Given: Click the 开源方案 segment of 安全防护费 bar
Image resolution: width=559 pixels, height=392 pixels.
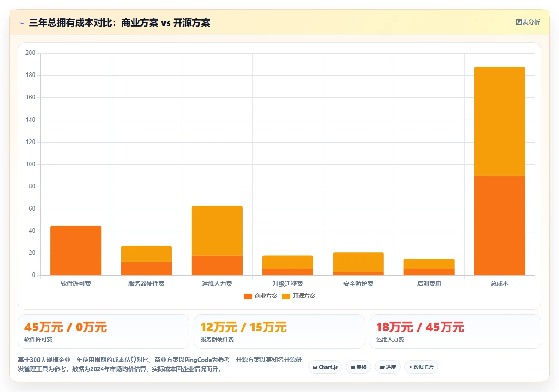Looking at the screenshot, I should 358,262.
